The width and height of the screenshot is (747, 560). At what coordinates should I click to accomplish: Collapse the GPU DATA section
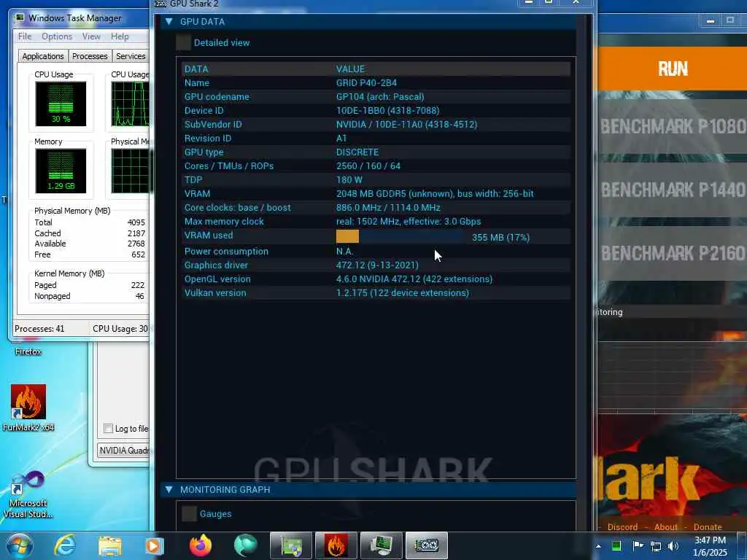pos(169,21)
